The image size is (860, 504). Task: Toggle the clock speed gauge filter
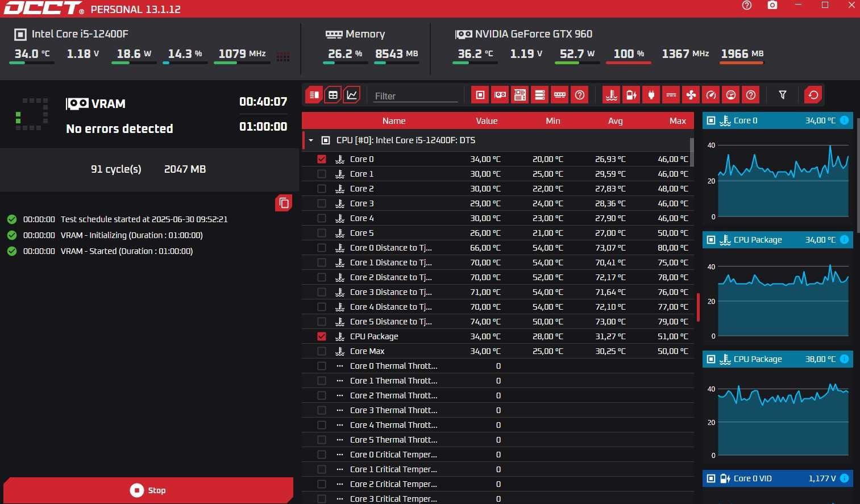[x=711, y=95]
